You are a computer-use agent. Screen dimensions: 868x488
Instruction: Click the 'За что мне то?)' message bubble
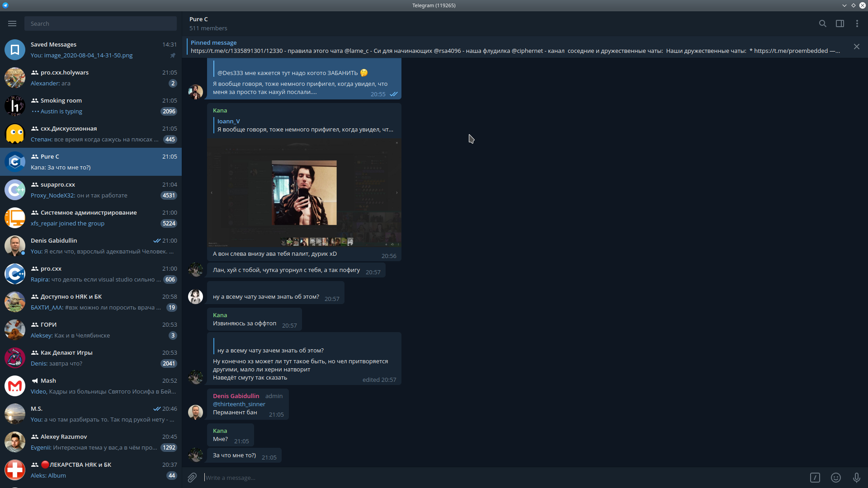click(x=244, y=455)
